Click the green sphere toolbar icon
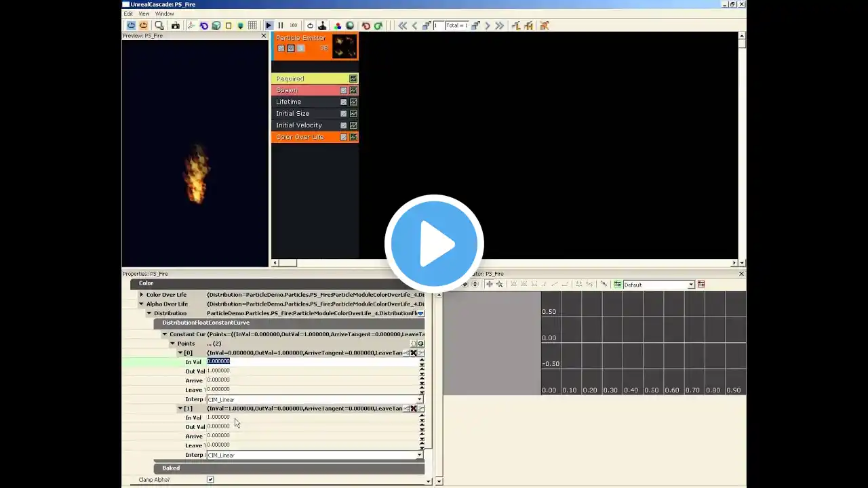Viewport: 868px width, 488px height. pyautogui.click(x=350, y=26)
